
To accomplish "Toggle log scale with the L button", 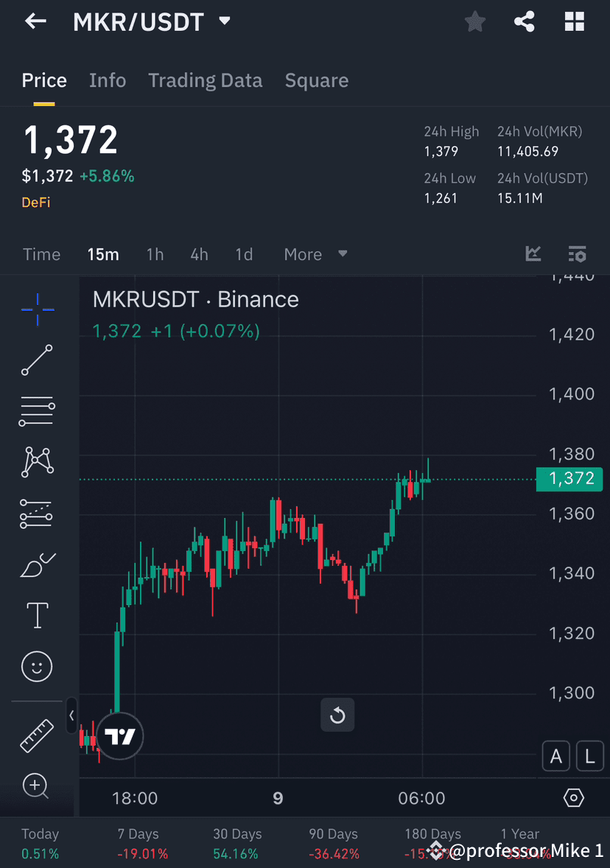I will click(x=589, y=755).
